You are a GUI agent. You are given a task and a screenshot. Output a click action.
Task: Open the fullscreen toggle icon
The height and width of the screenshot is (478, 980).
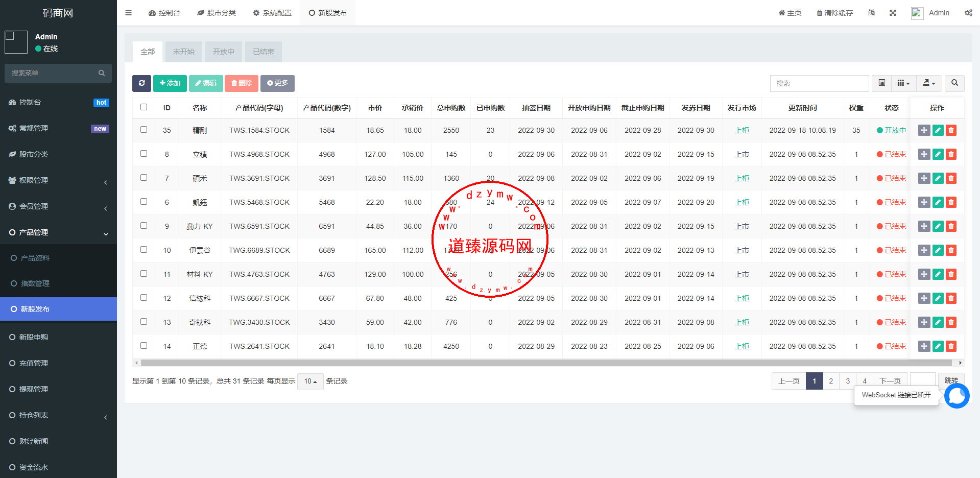893,13
